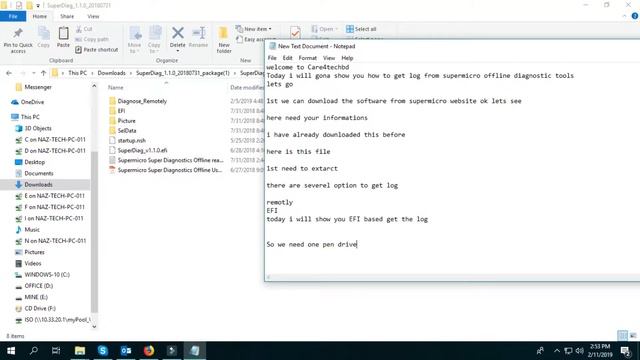Select the Picture folder
This screenshot has width=640, height=360.
coord(126,120)
